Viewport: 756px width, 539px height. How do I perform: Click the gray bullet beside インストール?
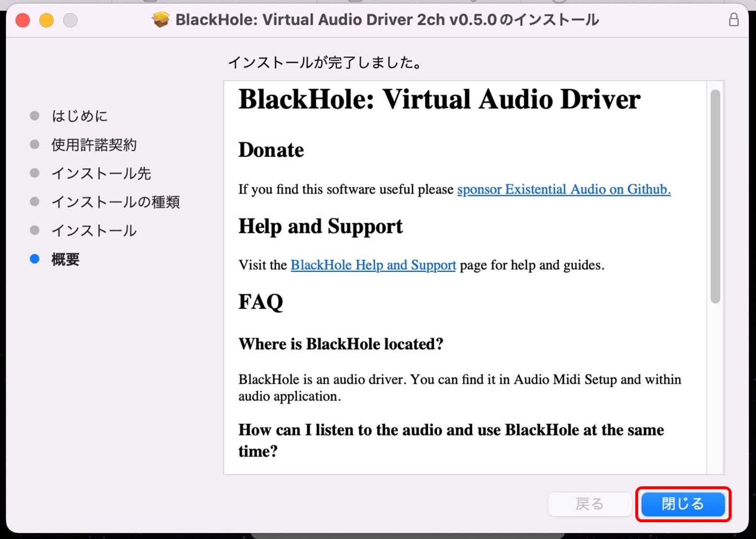point(34,230)
